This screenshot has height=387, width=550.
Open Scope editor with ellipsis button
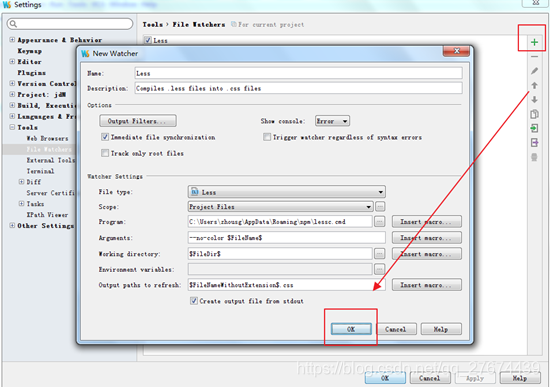point(380,207)
